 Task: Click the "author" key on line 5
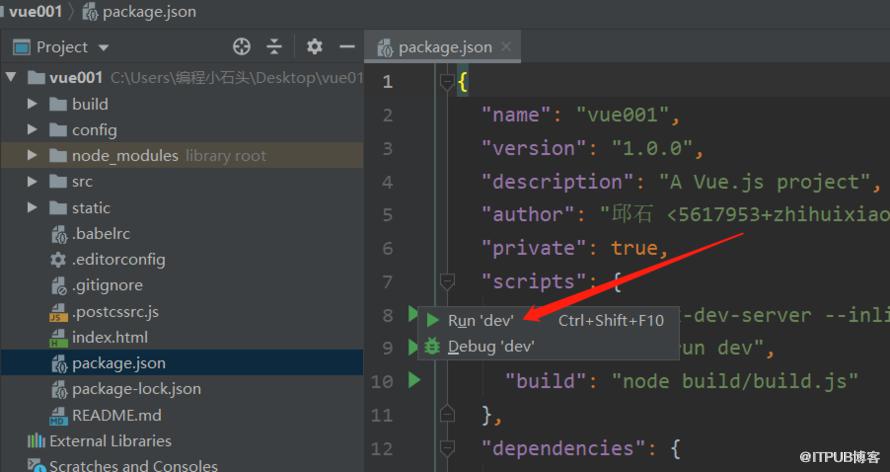(528, 214)
